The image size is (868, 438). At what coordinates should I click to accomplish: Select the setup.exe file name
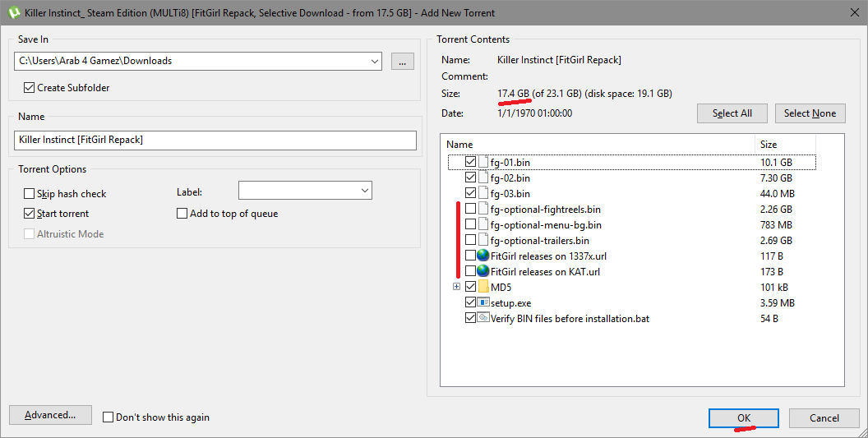point(511,303)
